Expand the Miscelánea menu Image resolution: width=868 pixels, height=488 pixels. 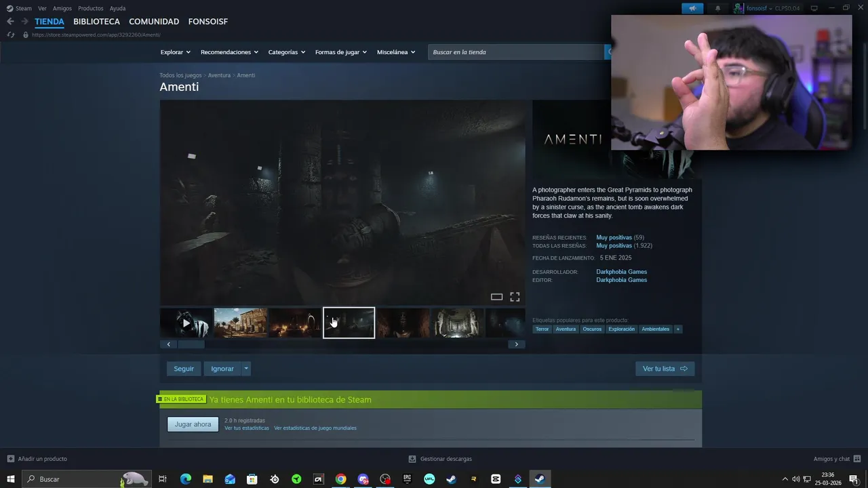click(396, 52)
